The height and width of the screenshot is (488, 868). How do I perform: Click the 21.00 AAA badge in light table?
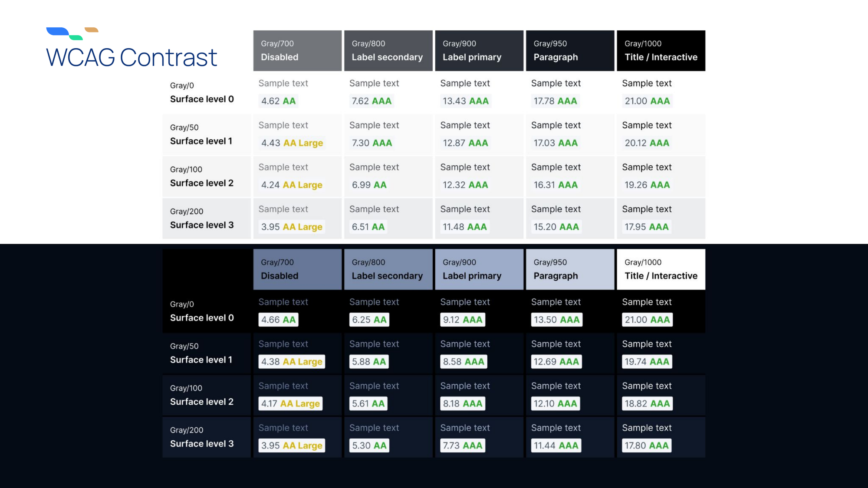click(x=647, y=101)
